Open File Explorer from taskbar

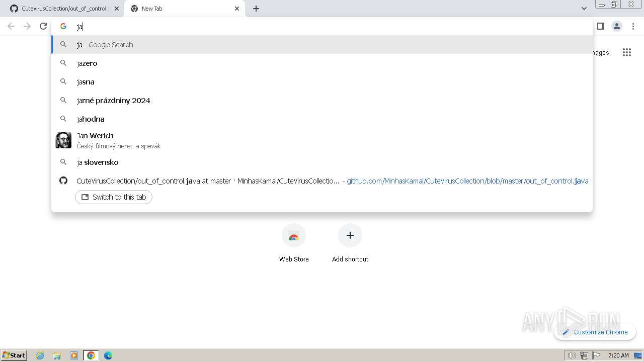57,355
